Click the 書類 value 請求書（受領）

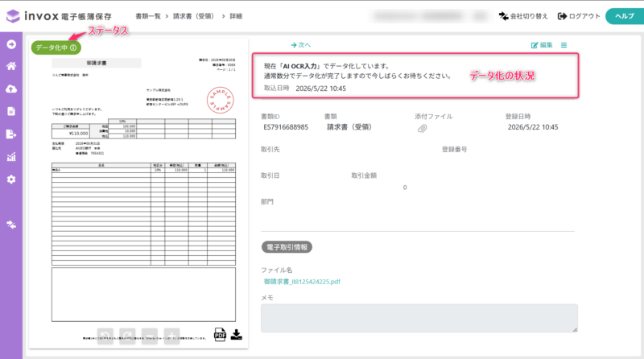click(349, 127)
